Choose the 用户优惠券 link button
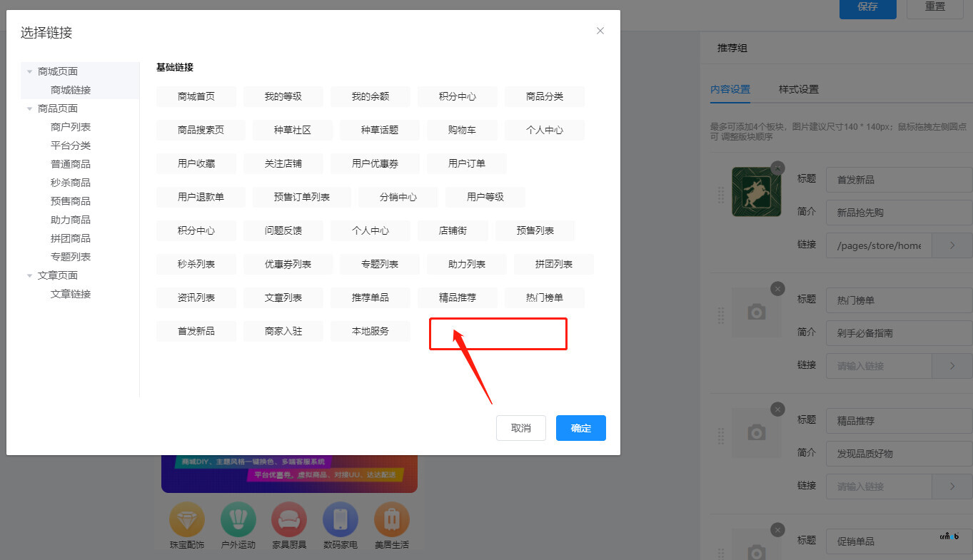 (375, 163)
